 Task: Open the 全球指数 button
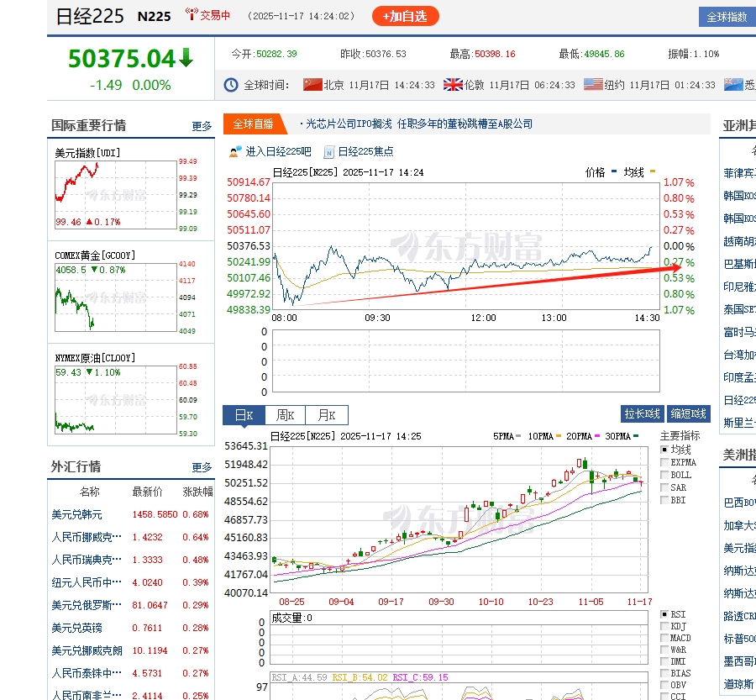coord(727,18)
